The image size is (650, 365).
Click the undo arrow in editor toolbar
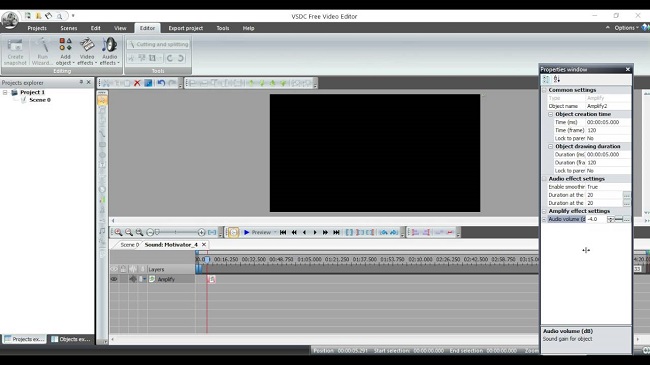coord(161,83)
